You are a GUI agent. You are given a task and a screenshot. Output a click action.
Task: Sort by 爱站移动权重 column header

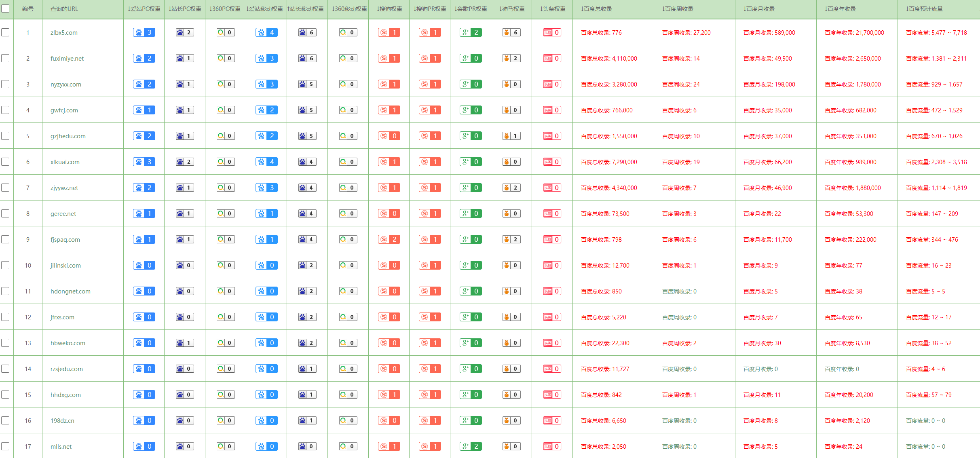[x=265, y=9]
